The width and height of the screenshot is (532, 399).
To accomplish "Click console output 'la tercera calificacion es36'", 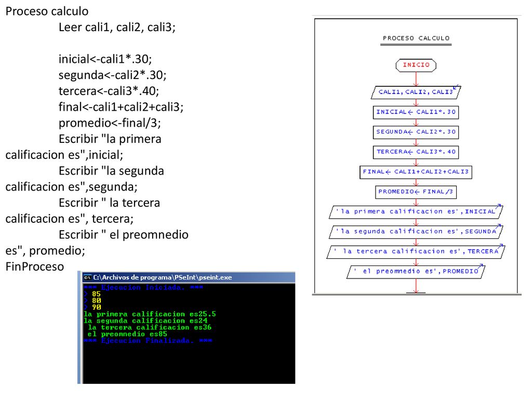I will tap(150, 327).
